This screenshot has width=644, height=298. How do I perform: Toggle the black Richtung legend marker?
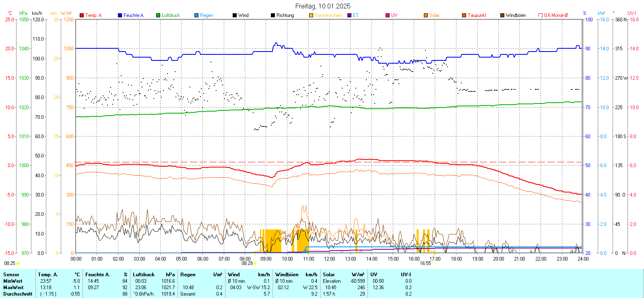pyautogui.click(x=273, y=15)
